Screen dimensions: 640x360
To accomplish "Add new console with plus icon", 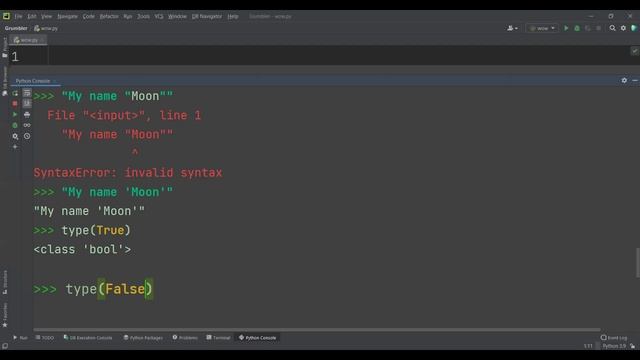I will click(15, 147).
